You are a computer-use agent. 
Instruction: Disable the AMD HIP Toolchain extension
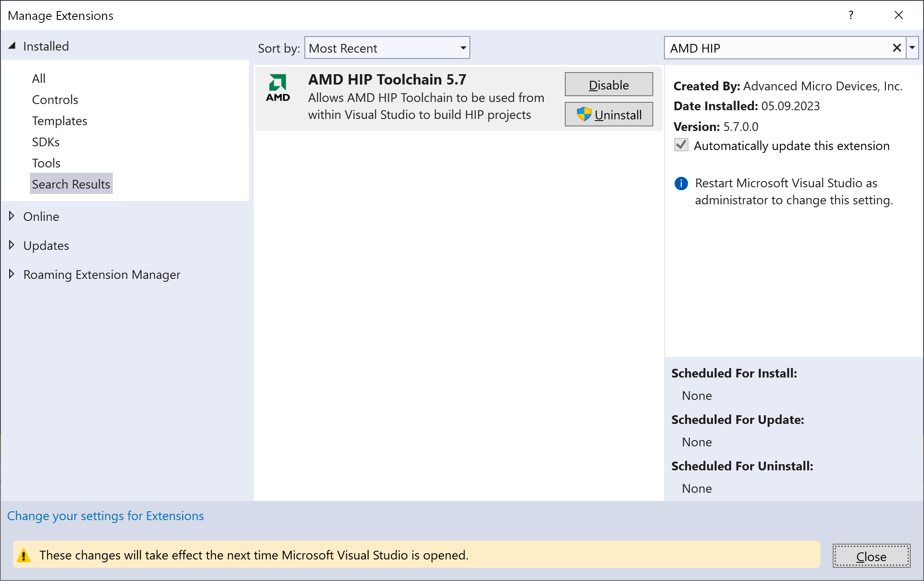point(608,85)
